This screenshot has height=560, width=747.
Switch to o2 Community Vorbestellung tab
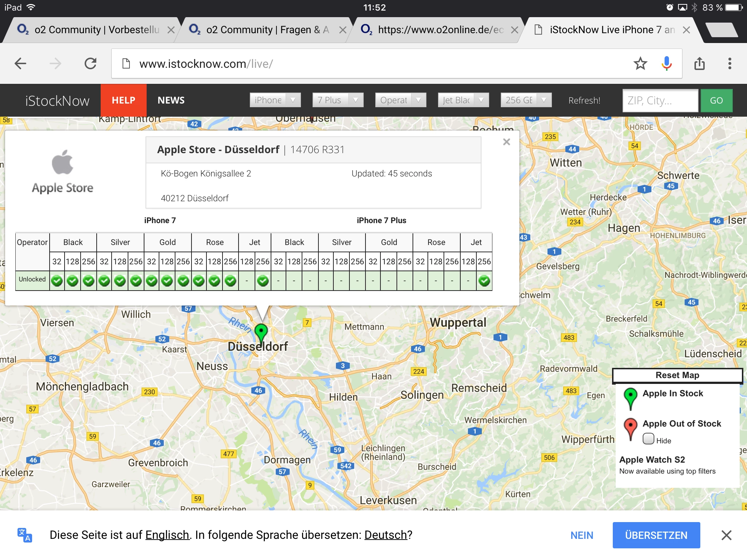point(97,30)
